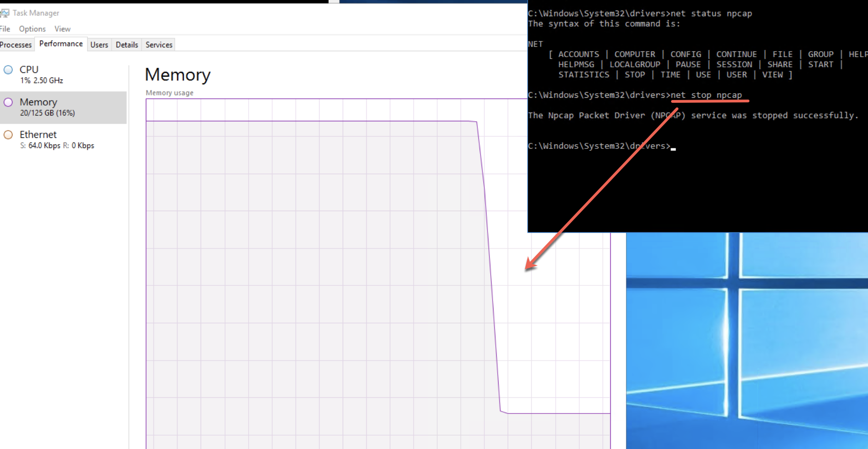Screen dimensions: 868x449
Task: Click the Memory circle icon in sidebar
Action: pos(8,102)
